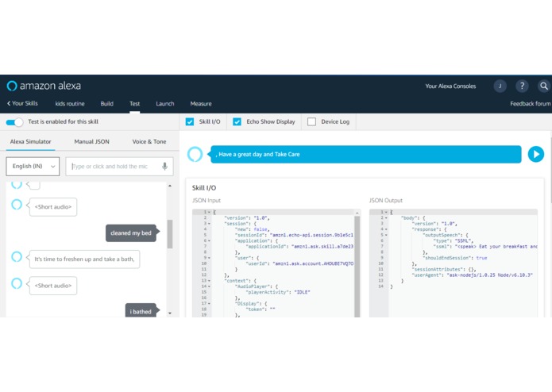Uncheck the Skill I/O checkbox
This screenshot has height=392, width=552.
(x=190, y=121)
